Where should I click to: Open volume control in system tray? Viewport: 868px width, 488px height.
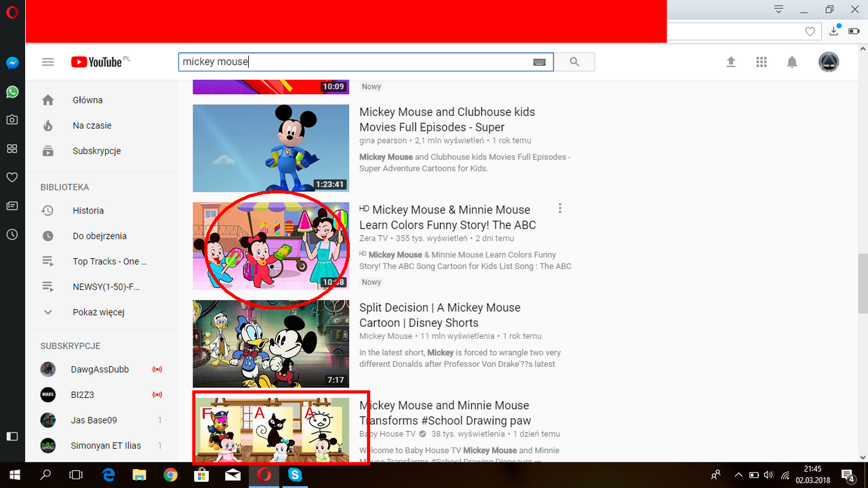click(x=768, y=475)
